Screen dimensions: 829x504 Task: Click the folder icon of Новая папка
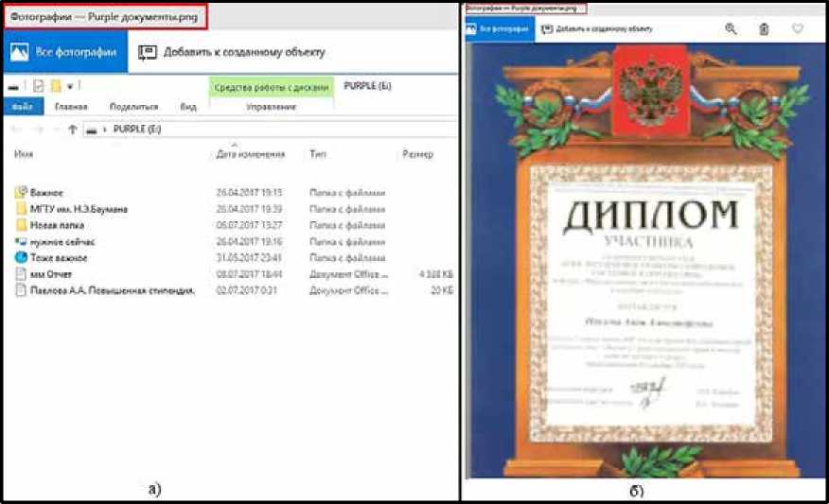(21, 225)
